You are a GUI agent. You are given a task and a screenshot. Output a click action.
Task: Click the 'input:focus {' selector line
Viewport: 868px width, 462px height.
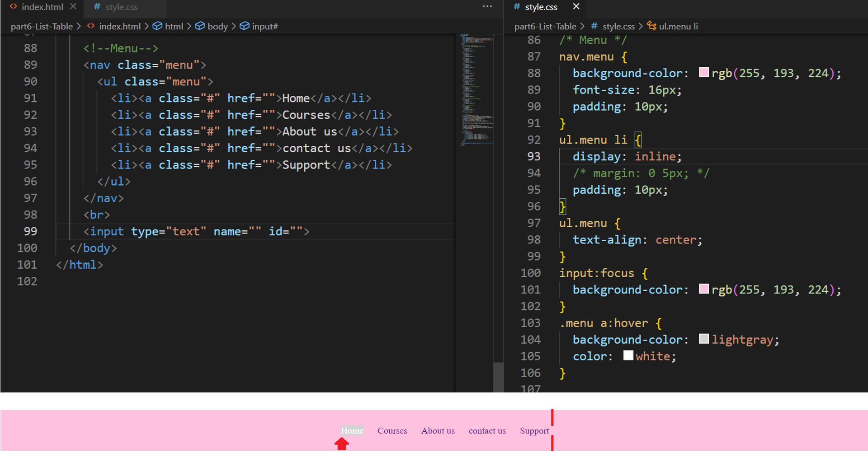click(x=604, y=273)
